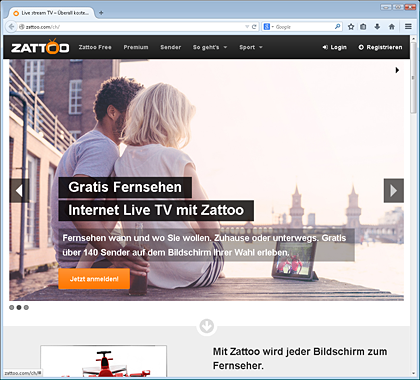The height and width of the screenshot is (380, 420).
Task: Select the second carousel dot indicator
Action: click(x=19, y=307)
